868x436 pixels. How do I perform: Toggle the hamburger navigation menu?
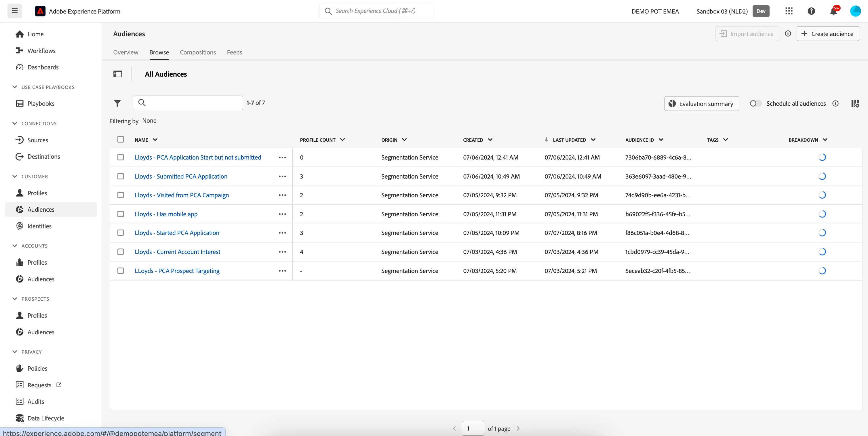click(15, 11)
